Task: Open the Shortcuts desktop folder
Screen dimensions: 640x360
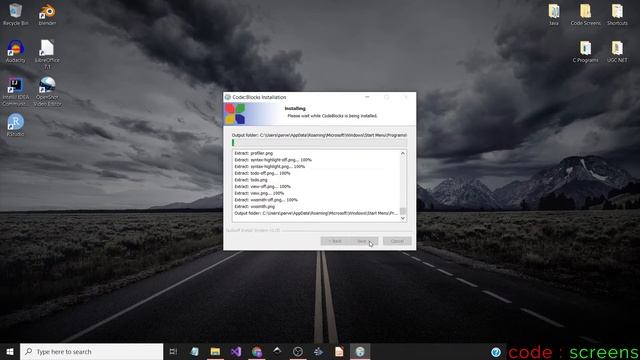Action: (617, 14)
